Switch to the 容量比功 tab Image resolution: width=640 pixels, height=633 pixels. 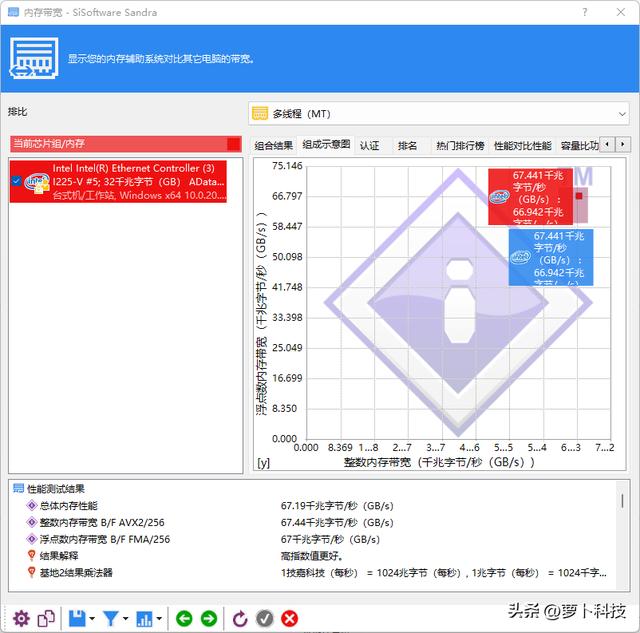coord(579,145)
